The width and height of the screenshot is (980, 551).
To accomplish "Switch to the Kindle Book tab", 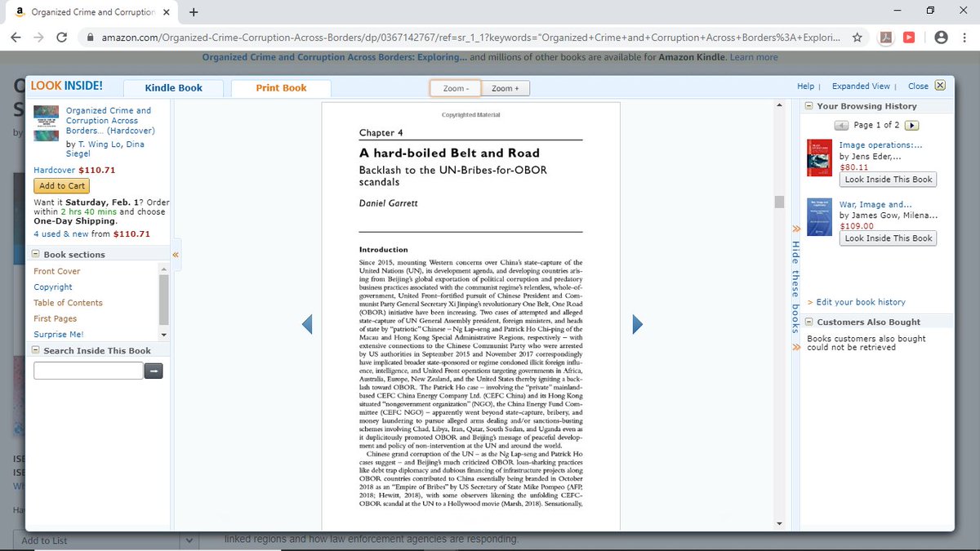I will coord(173,88).
